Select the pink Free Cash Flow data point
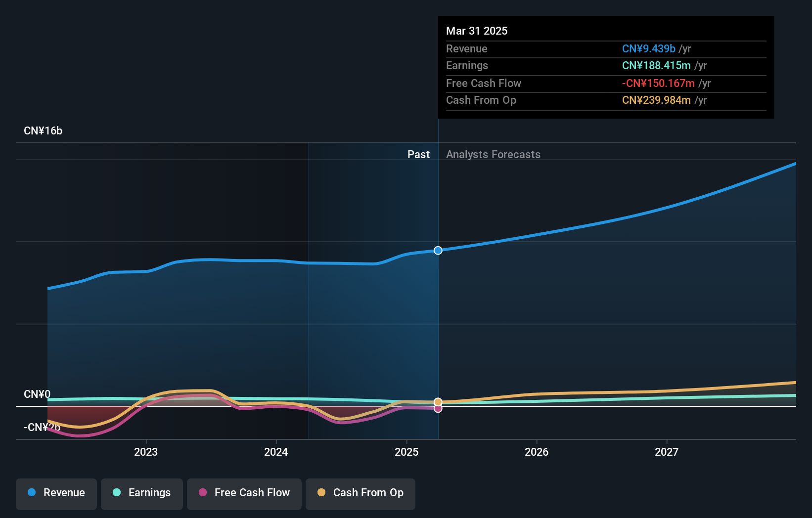 pos(438,408)
